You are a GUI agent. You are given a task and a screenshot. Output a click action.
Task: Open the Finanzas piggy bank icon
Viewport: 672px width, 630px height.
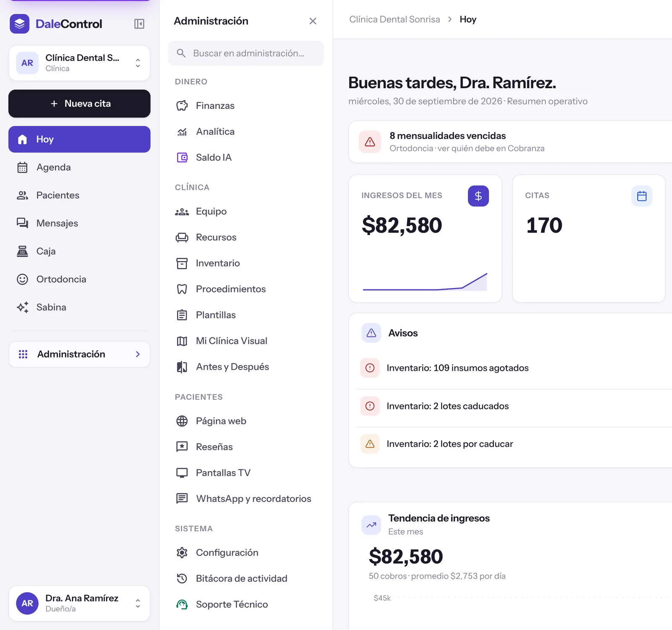pos(182,106)
